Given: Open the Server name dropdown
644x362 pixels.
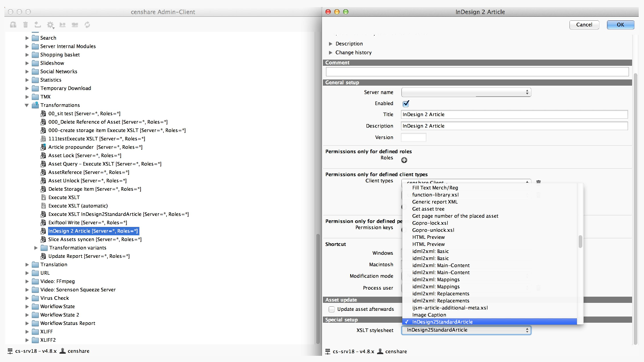Looking at the screenshot, I should tap(466, 92).
